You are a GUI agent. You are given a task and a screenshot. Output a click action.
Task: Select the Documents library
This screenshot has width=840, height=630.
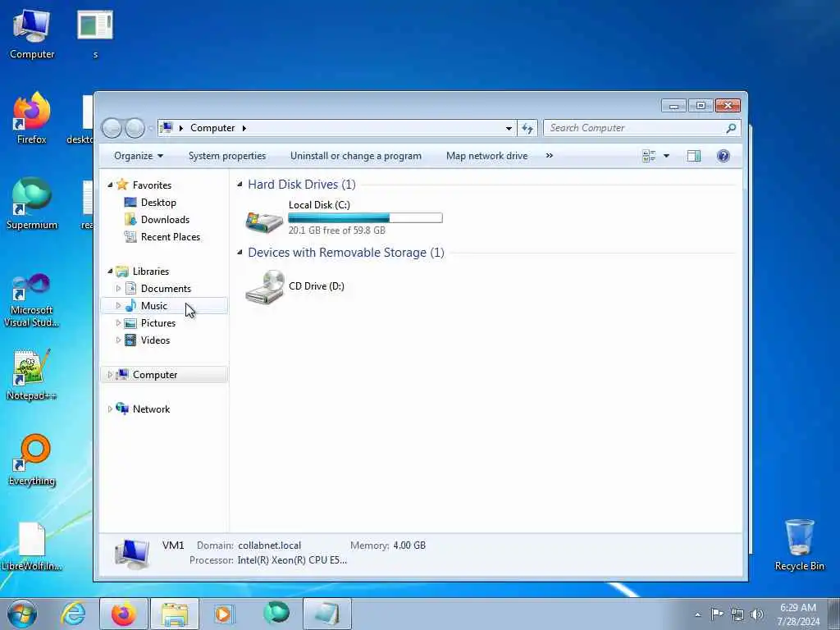pos(166,289)
